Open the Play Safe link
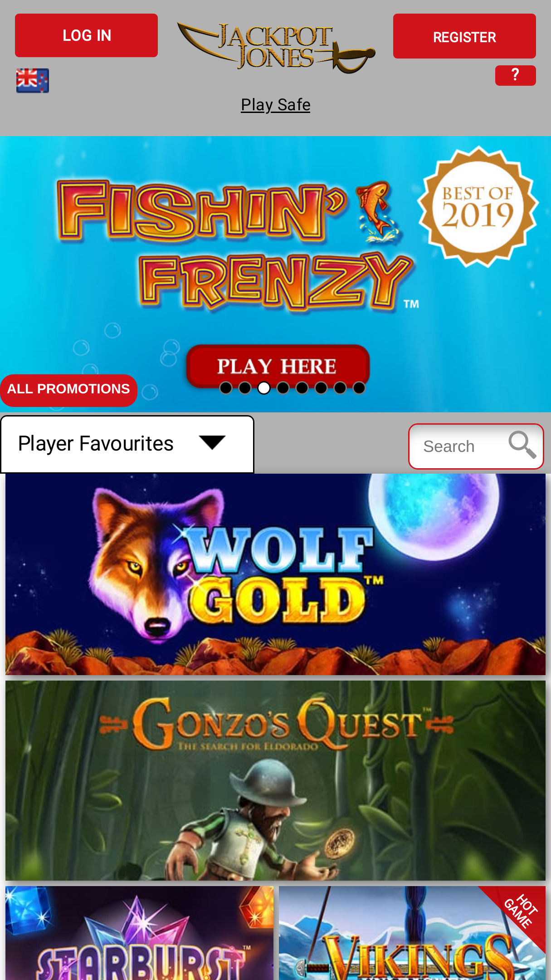The image size is (551, 980). click(x=276, y=105)
